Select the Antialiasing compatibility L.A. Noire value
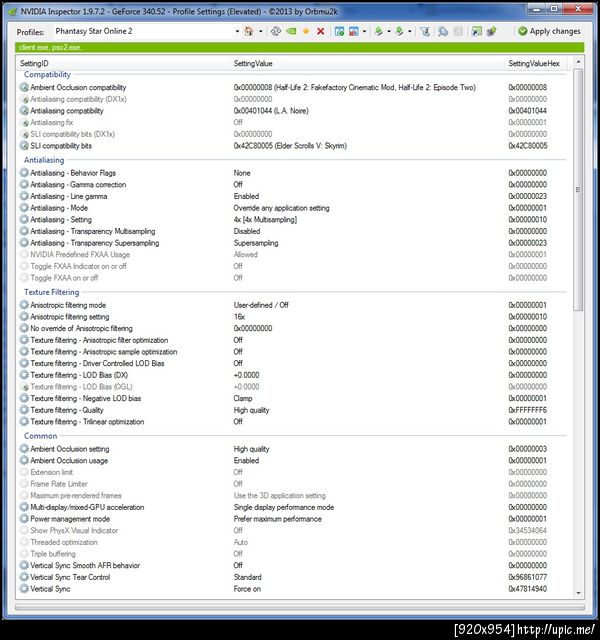Viewport: 600px width, 640px height. click(271, 111)
